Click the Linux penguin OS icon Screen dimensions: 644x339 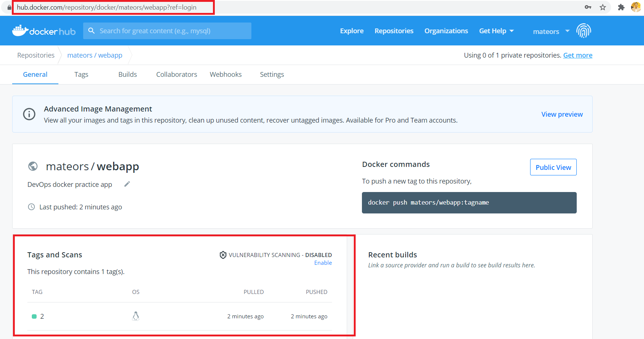(x=136, y=316)
